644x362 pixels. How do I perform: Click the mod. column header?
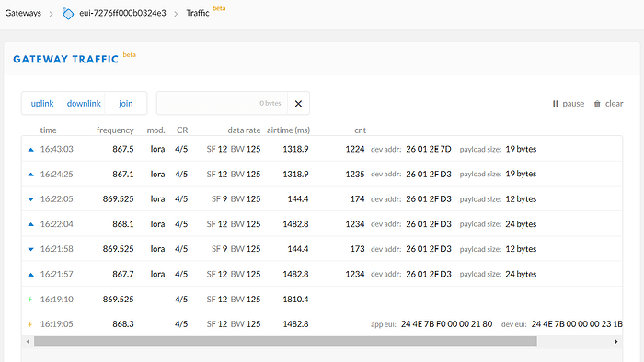tap(155, 130)
